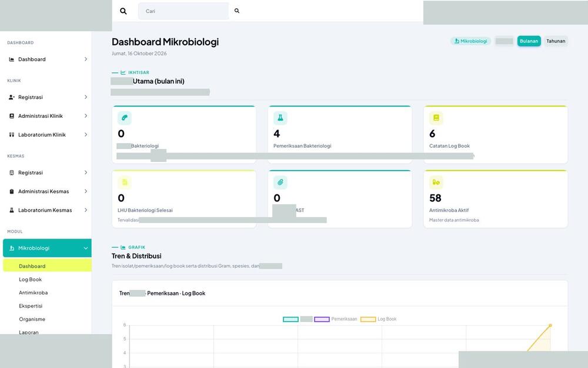
Task: Click the Administrasi Kesmas clipboard icon
Action: (x=12, y=191)
